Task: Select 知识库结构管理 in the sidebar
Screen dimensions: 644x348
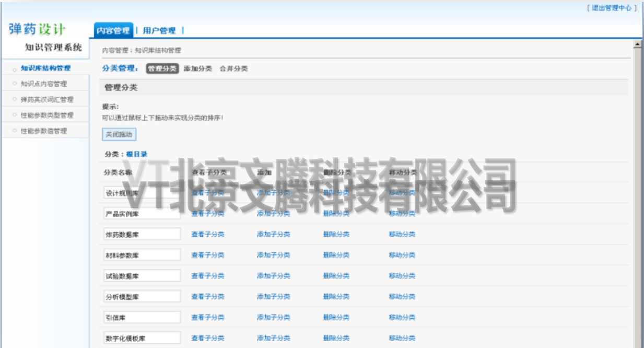Action: pyautogui.click(x=45, y=68)
